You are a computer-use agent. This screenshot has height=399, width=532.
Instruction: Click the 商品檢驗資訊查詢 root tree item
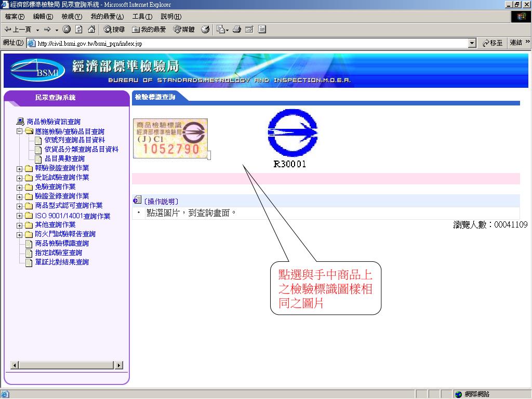pos(54,122)
